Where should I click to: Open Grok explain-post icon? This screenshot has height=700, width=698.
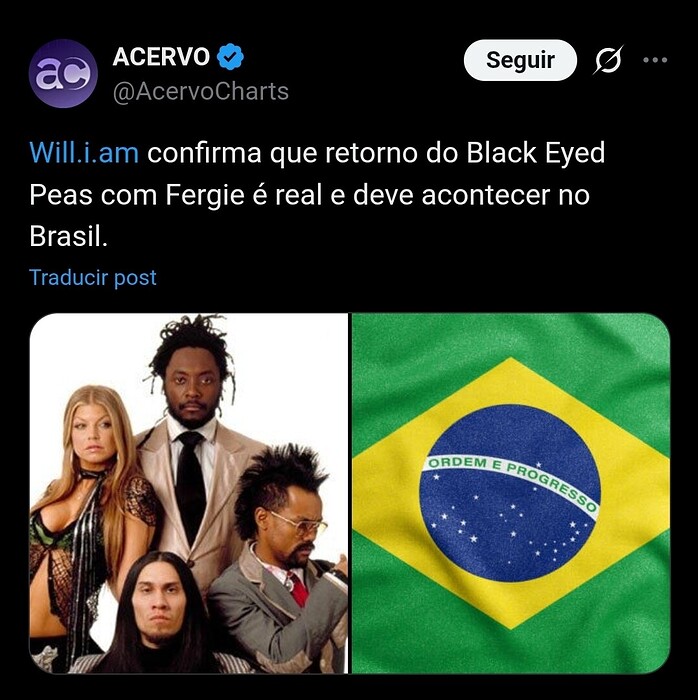(608, 60)
